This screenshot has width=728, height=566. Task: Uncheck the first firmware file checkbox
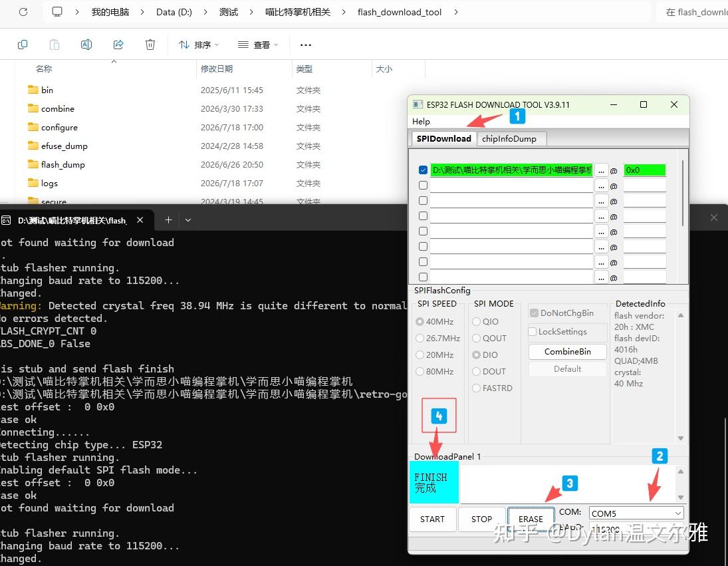pos(423,170)
